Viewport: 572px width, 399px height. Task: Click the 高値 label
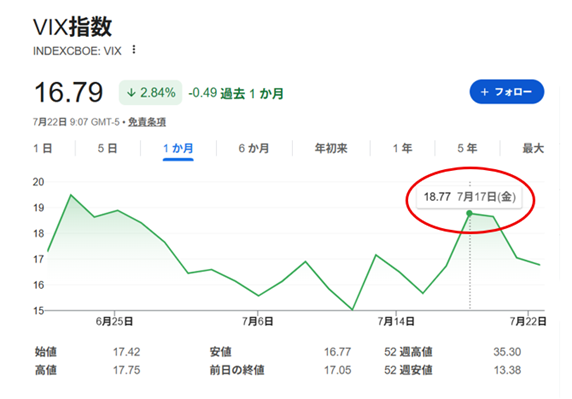coord(46,370)
